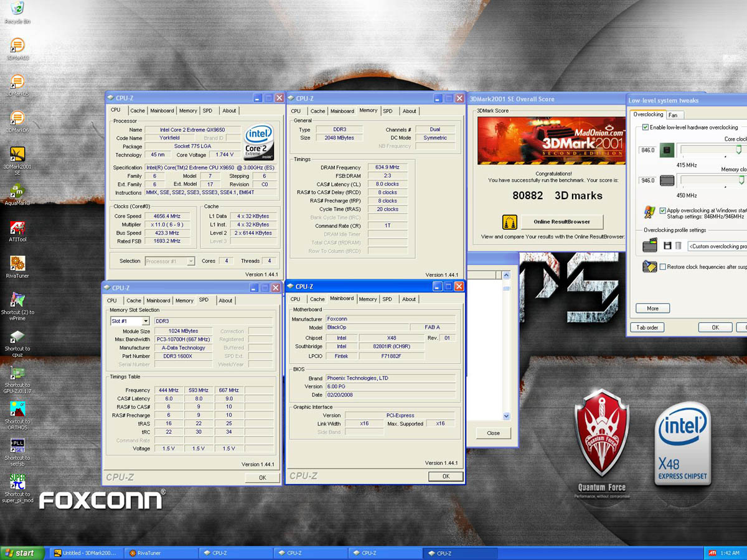Launch the ORTHOS shortcut icon
Image resolution: width=747 pixels, height=560 pixels.
[17, 409]
